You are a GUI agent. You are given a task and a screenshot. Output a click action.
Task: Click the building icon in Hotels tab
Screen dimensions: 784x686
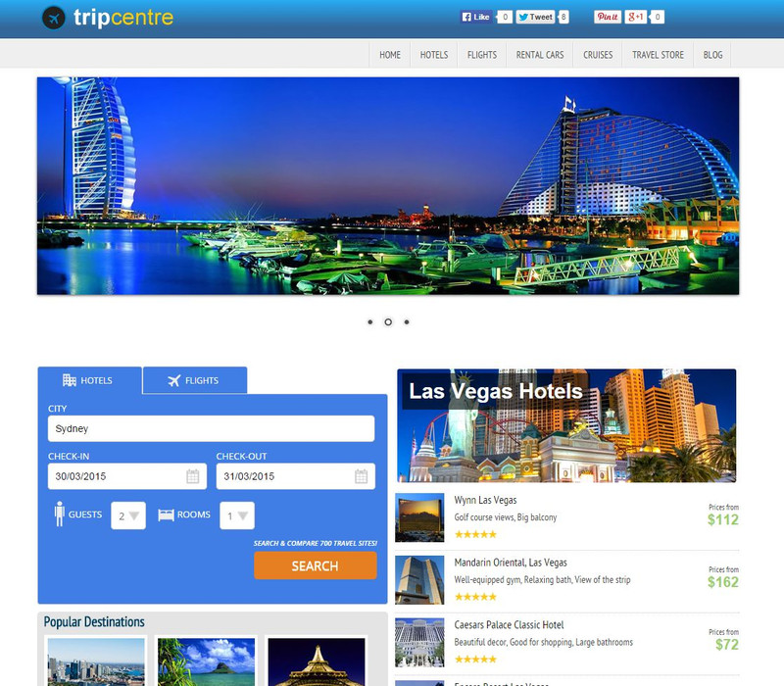click(69, 380)
